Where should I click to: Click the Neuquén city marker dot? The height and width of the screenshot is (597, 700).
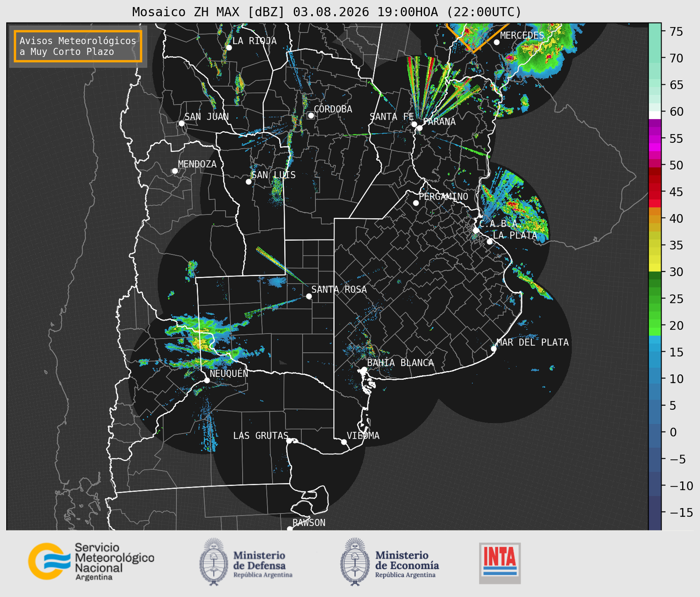(207, 380)
